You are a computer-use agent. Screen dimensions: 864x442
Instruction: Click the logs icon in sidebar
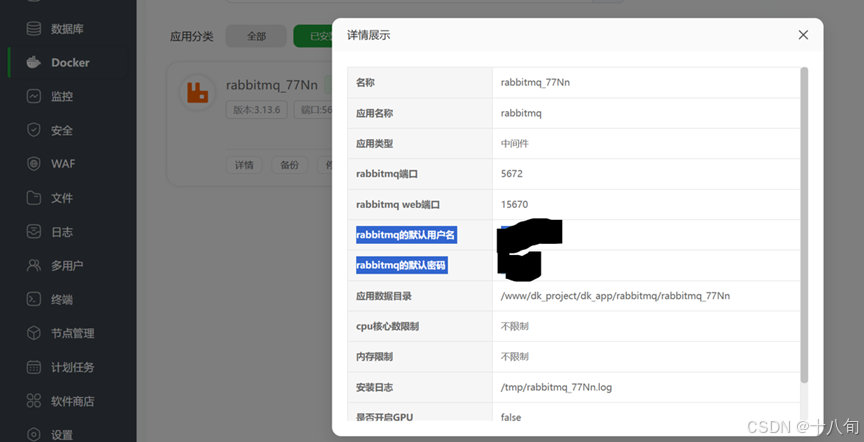[34, 231]
